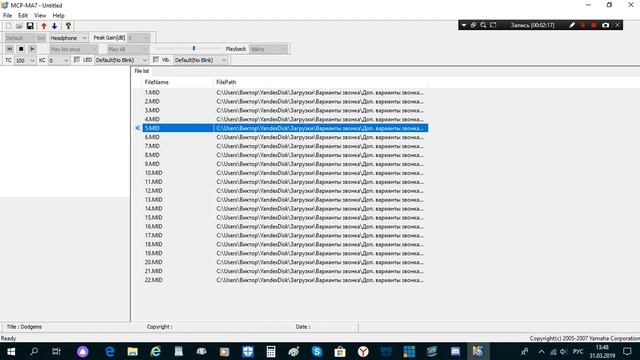The image size is (640, 360).
Task: Adjust the playback position slider thumb
Action: click(194, 48)
